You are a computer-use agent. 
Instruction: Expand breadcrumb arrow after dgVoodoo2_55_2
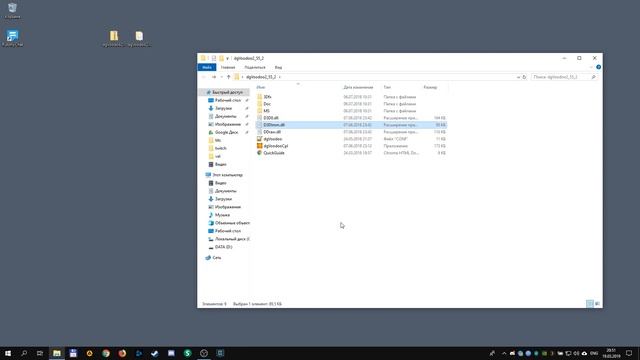280,77
